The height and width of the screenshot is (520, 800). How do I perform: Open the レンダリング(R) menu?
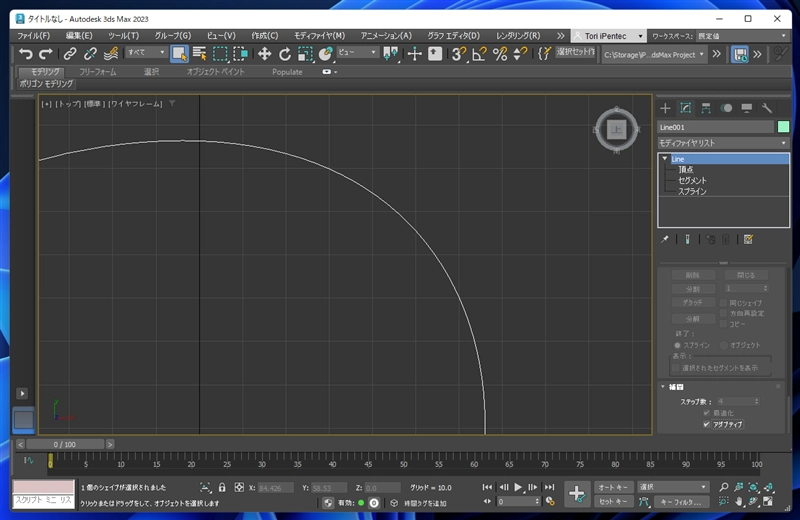(x=518, y=36)
